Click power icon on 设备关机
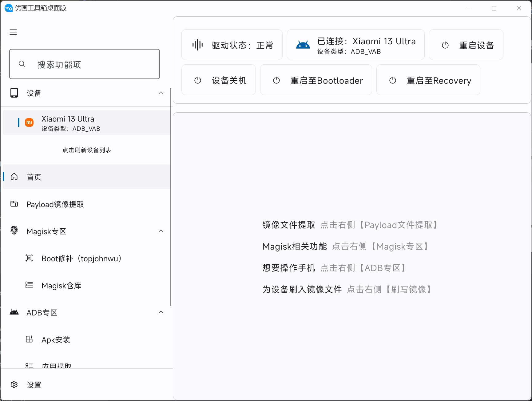Image resolution: width=532 pixels, height=401 pixels. 198,80
